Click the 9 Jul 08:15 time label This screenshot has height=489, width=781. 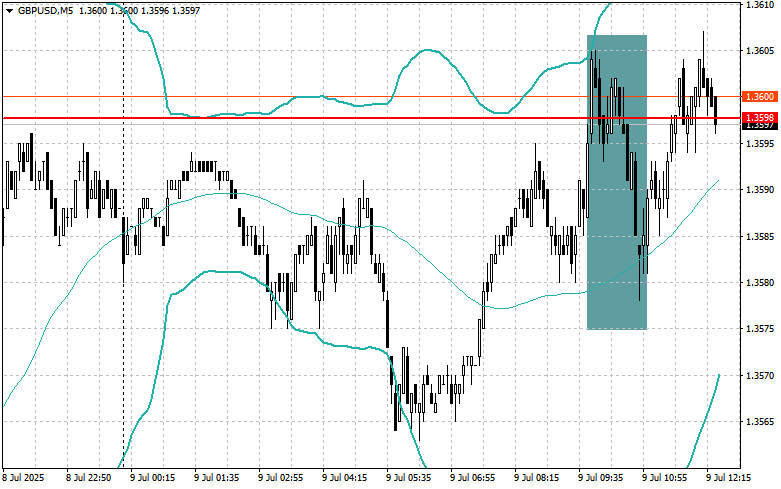[x=536, y=478]
